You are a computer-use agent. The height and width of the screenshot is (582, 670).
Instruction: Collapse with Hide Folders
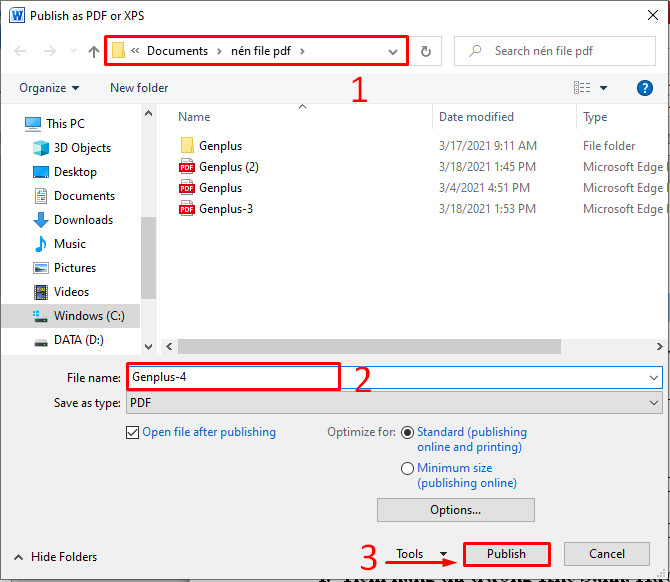[56, 557]
